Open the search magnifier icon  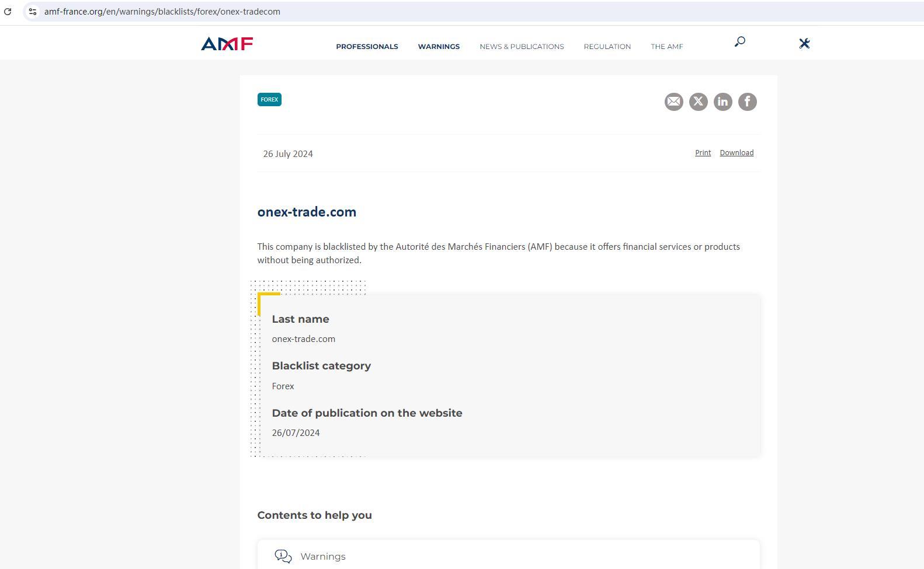(739, 41)
